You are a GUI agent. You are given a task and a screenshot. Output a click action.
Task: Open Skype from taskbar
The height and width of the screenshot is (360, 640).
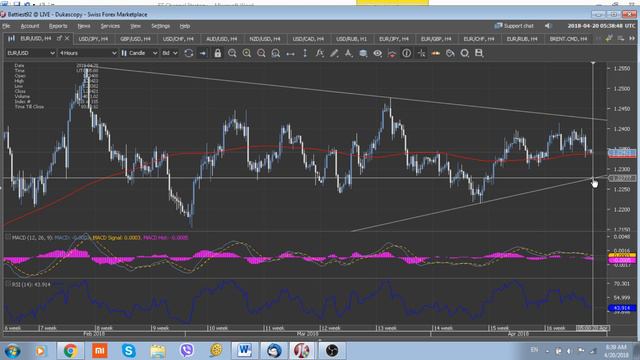coord(129,351)
